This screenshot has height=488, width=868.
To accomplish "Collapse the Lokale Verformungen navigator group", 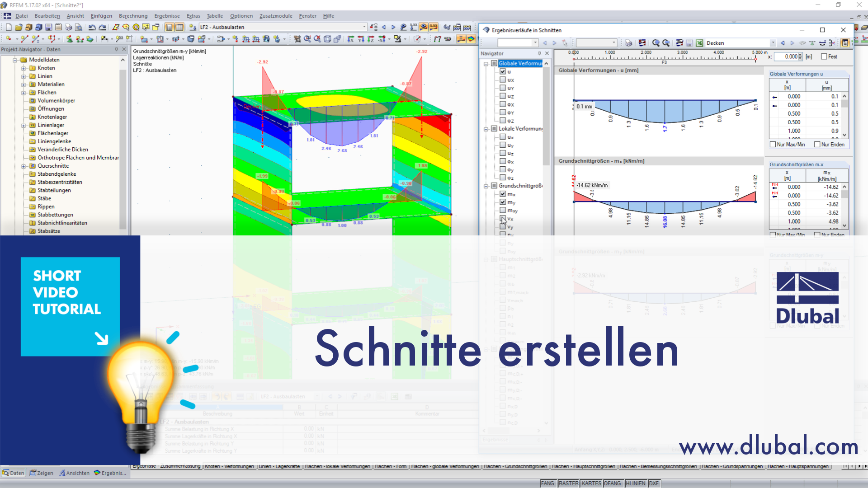I will (x=486, y=129).
